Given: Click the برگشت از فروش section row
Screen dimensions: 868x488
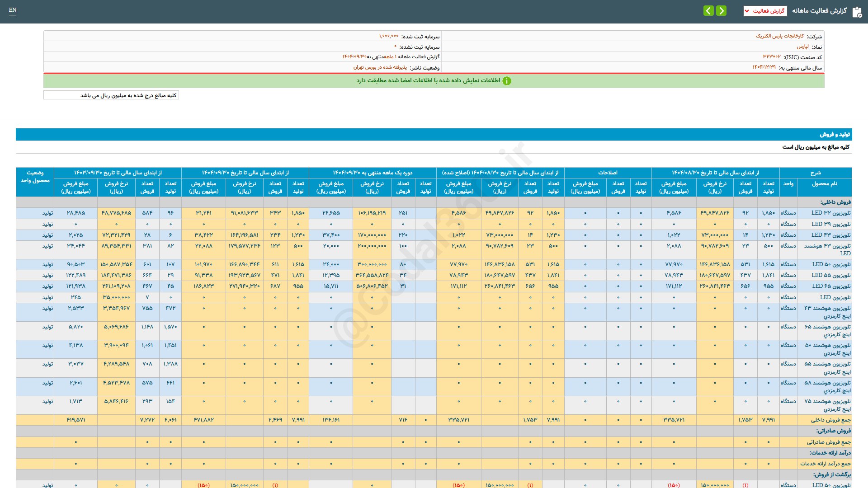Looking at the screenshot, I should pos(832,474).
